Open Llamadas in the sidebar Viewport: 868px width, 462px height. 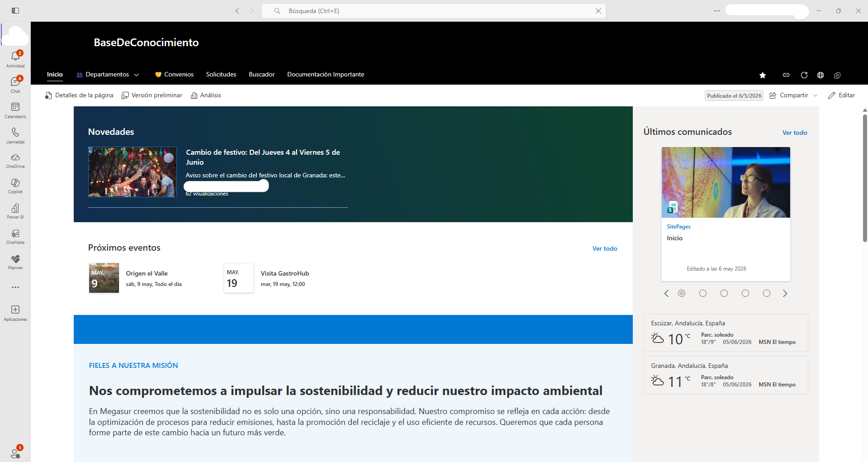point(15,135)
